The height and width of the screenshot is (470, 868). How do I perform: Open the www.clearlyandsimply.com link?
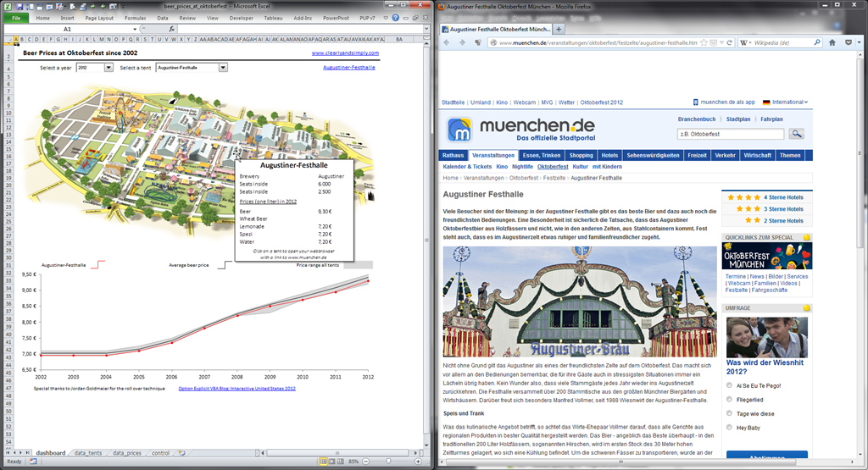pos(346,53)
